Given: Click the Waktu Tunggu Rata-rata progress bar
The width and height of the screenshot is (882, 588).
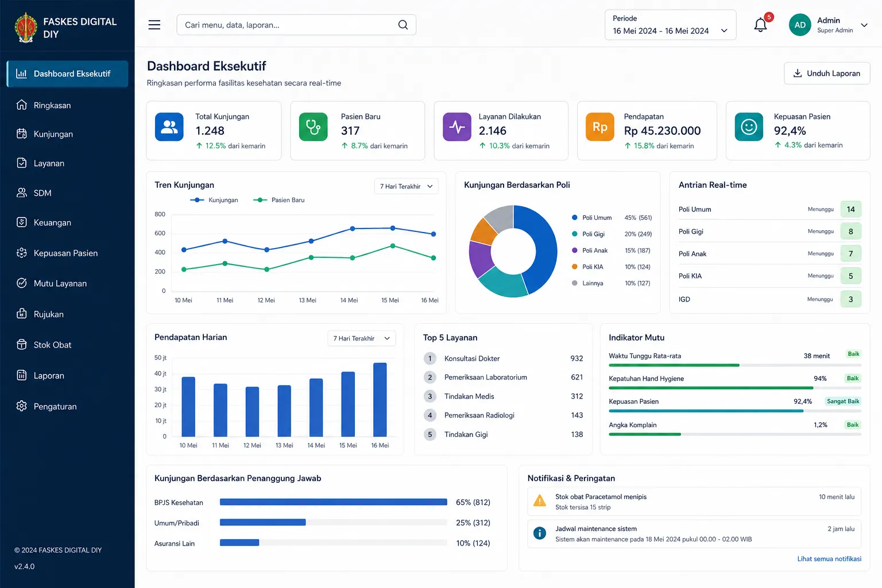Looking at the screenshot, I should click(x=735, y=365).
